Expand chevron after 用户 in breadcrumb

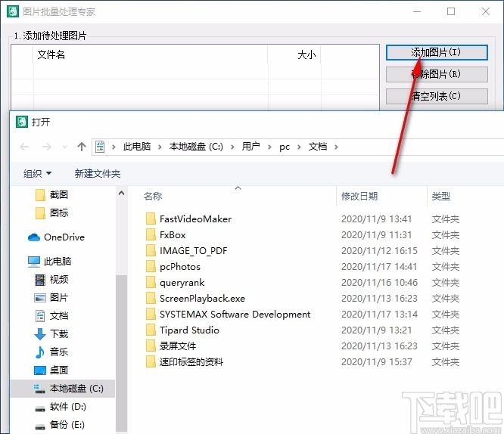pyautogui.click(x=269, y=147)
